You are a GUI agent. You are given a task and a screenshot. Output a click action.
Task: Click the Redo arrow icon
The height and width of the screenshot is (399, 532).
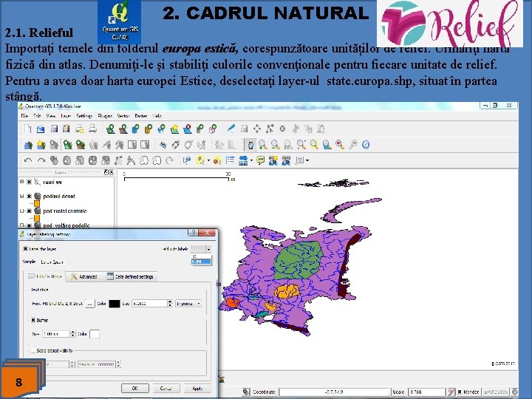pyautogui.click(x=41, y=160)
